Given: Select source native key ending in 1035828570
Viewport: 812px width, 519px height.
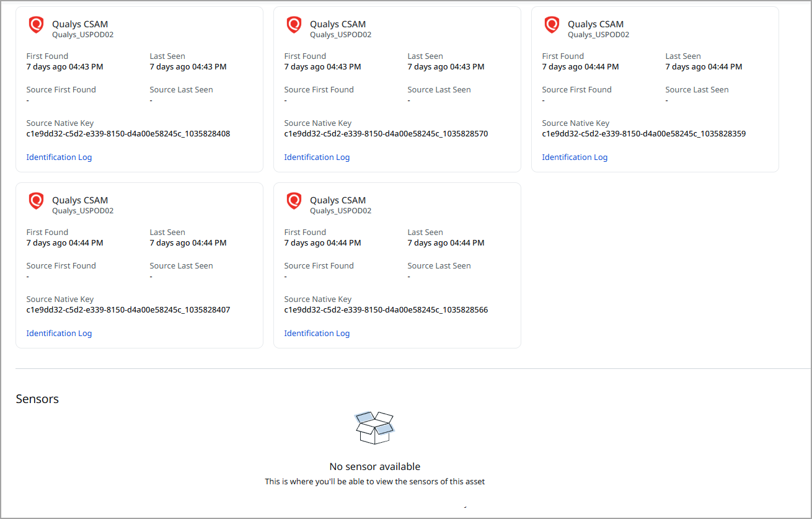Looking at the screenshot, I should [386, 134].
